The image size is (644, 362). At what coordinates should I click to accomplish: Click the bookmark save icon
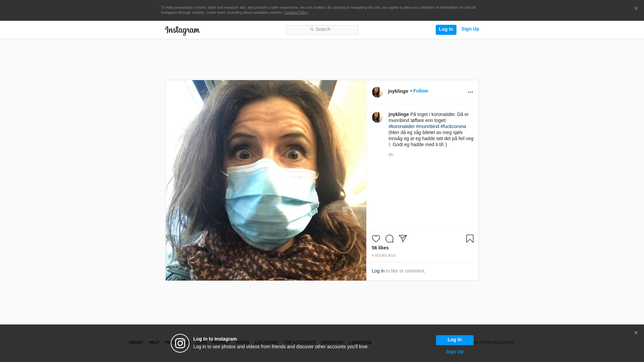tap(470, 239)
